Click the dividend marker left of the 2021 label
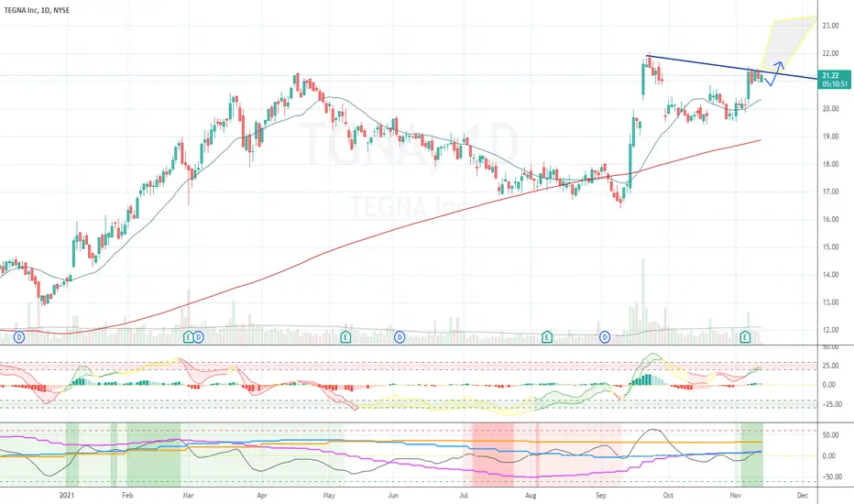This screenshot has height=504, width=854. pyautogui.click(x=19, y=337)
